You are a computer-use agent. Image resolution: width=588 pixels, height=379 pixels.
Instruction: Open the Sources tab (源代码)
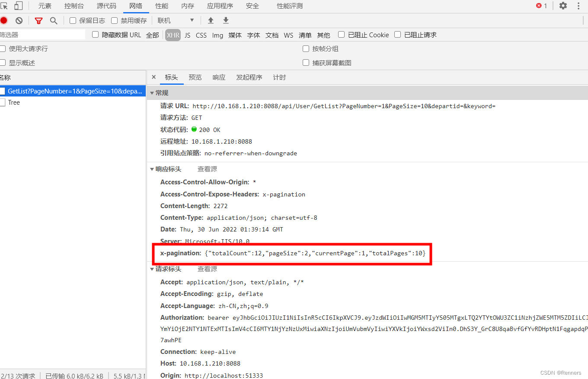106,6
